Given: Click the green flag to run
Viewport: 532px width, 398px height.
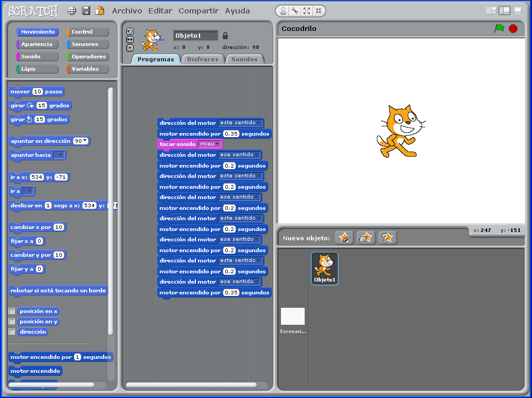Looking at the screenshot, I should coord(499,29).
